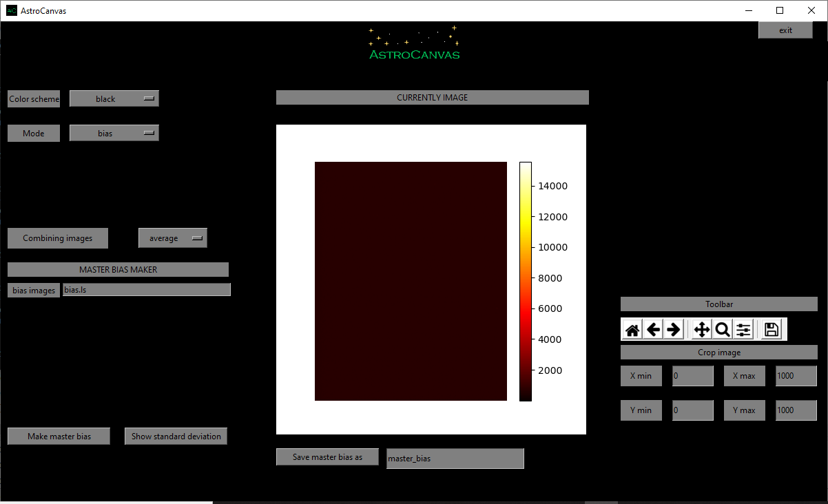828x504 pixels.
Task: Maximize the AstroCanvas window
Action: click(780, 10)
